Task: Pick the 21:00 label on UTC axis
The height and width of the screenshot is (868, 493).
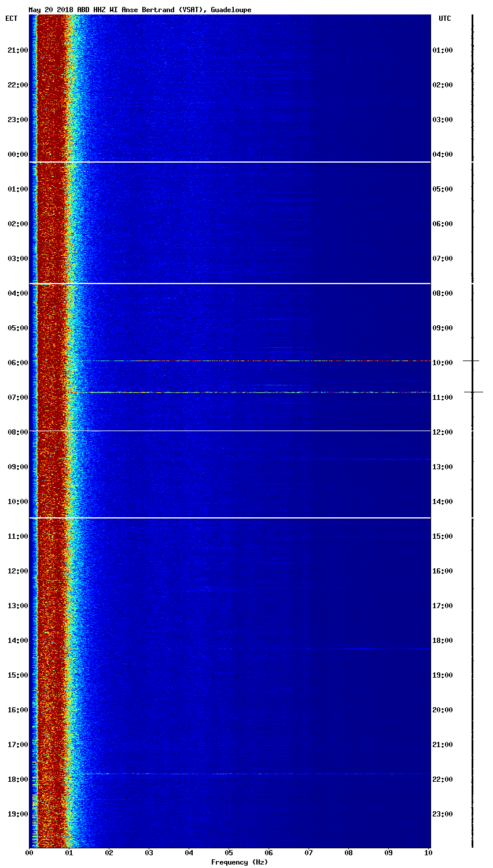Action: 443,745
